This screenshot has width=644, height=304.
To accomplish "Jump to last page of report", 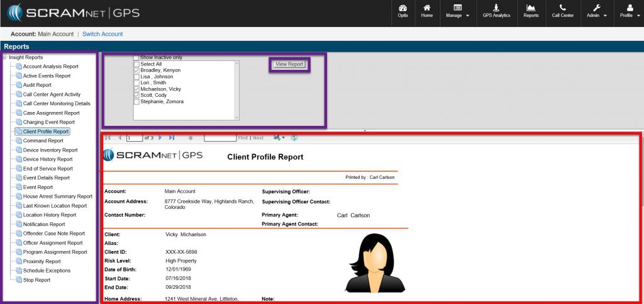I will coord(172,137).
